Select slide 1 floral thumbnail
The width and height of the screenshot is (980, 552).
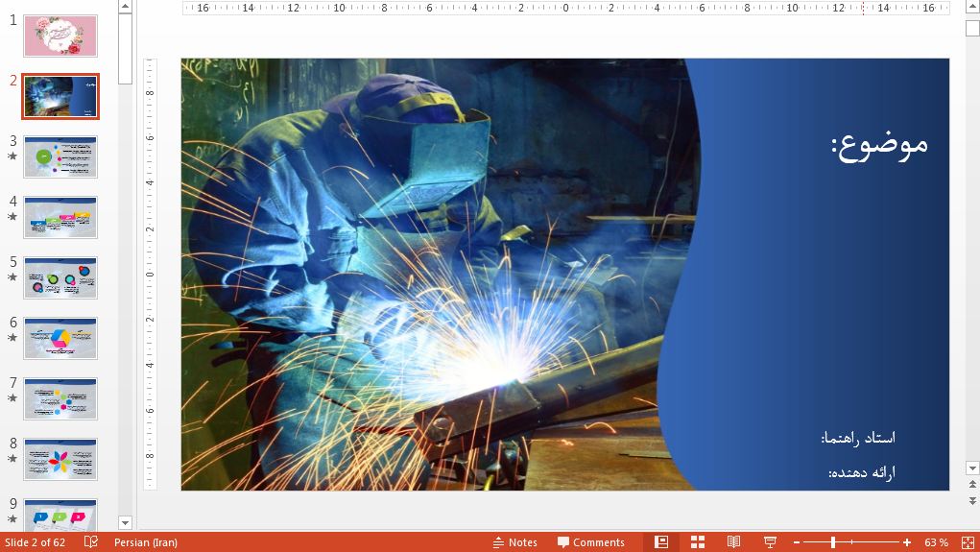click(60, 36)
